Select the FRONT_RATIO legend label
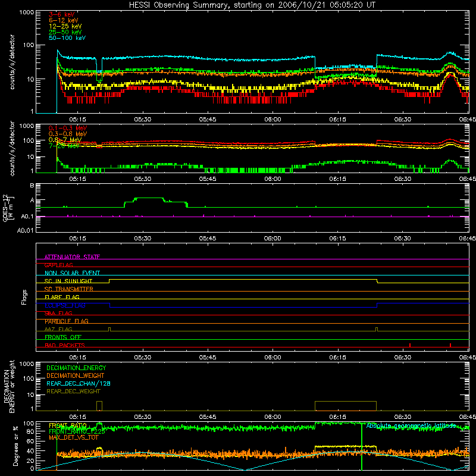Image resolution: width=476 pixels, height=476 pixels. (x=68, y=425)
